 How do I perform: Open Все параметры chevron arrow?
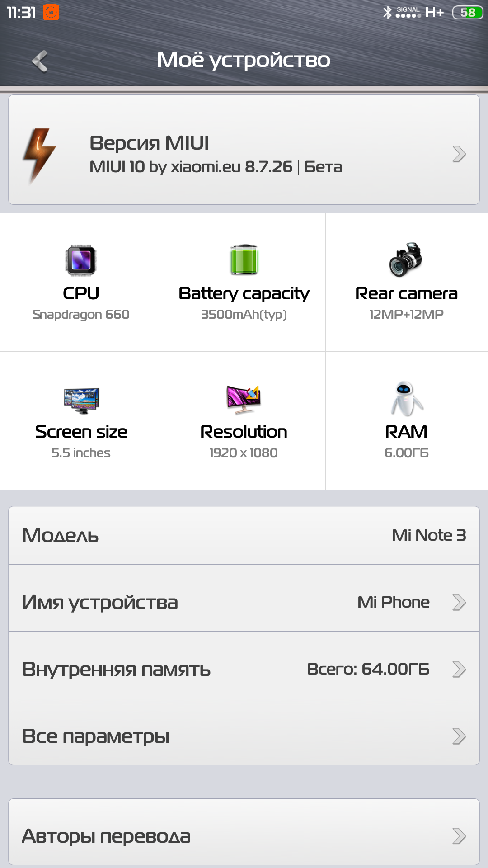tap(459, 736)
